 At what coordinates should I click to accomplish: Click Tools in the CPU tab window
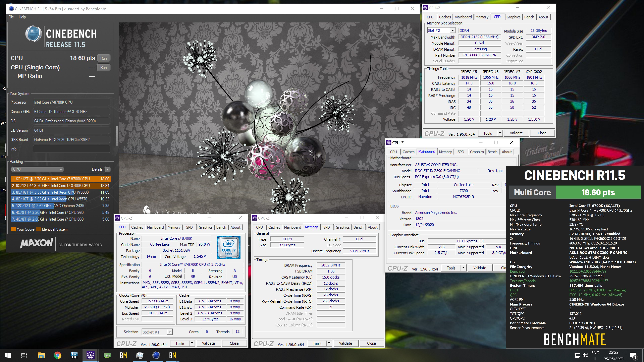(179, 343)
